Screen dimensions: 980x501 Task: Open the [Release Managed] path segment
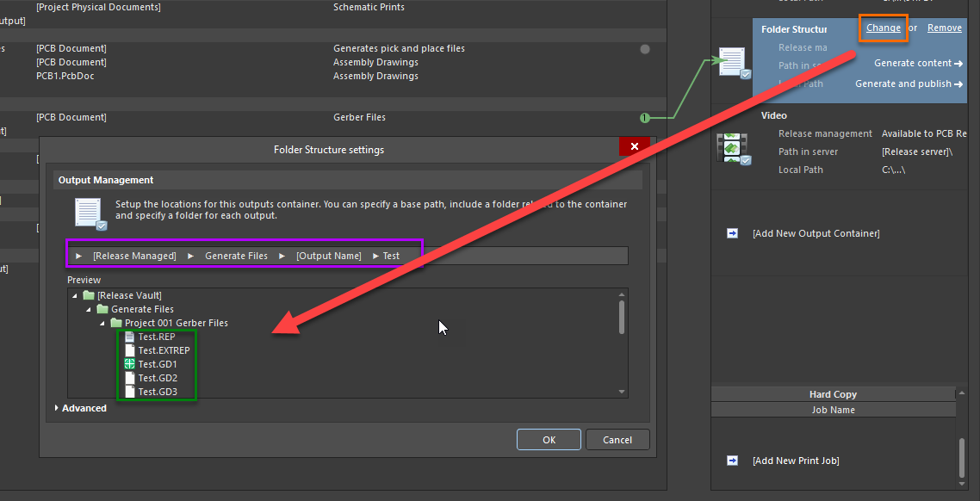coord(134,256)
